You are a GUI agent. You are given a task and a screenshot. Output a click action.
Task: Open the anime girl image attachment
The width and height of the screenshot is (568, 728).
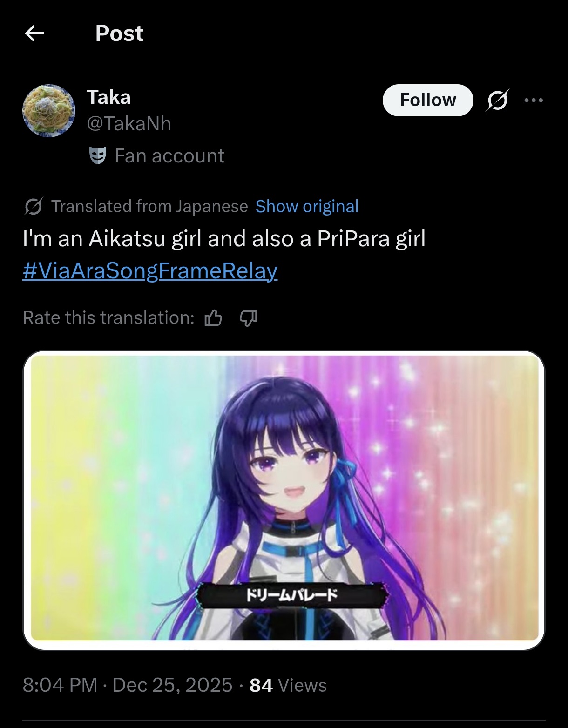(284, 500)
